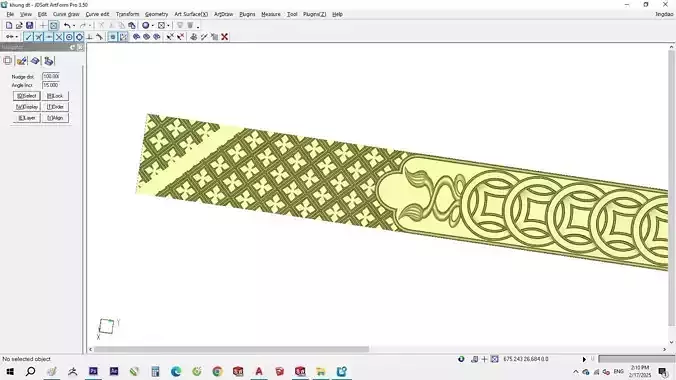Click the Order button in side panel
The image size is (676, 380).
pos(55,107)
